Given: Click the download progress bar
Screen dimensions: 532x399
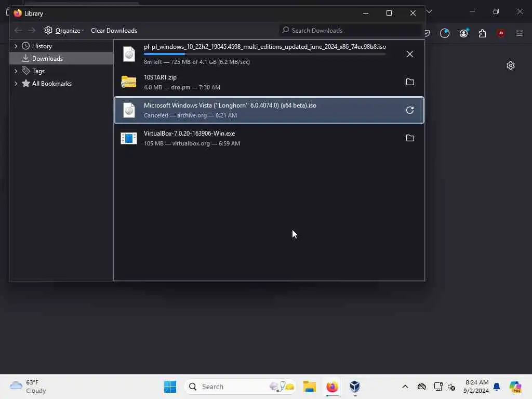Looking at the screenshot, I should coord(264,54).
